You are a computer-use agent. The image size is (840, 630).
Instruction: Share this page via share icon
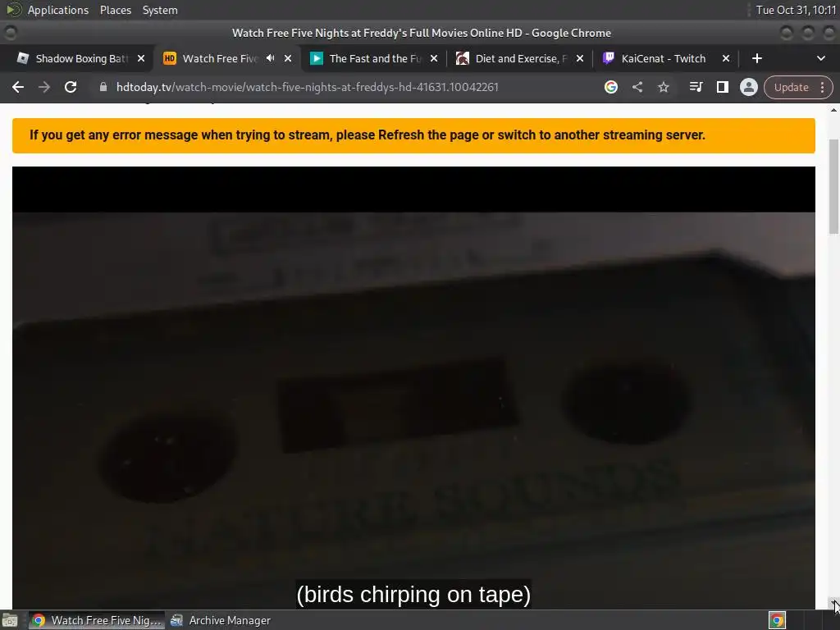point(637,87)
